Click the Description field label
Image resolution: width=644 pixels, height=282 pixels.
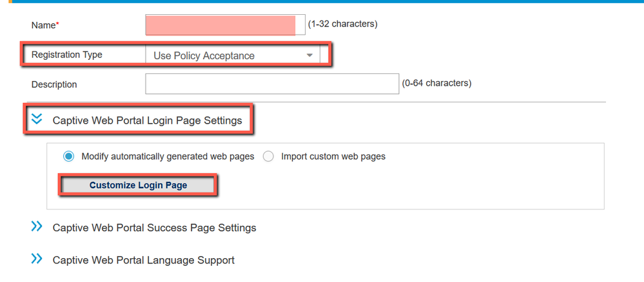click(x=54, y=84)
